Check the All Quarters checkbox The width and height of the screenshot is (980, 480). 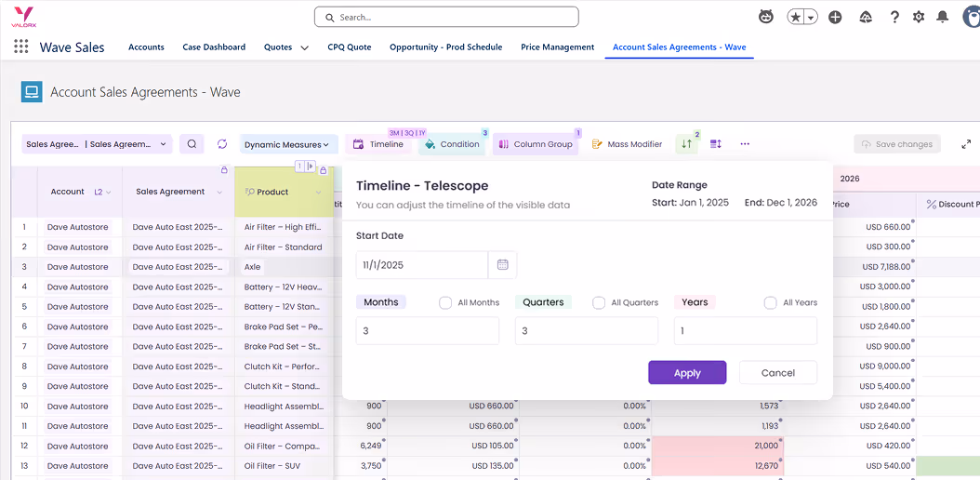pos(599,302)
